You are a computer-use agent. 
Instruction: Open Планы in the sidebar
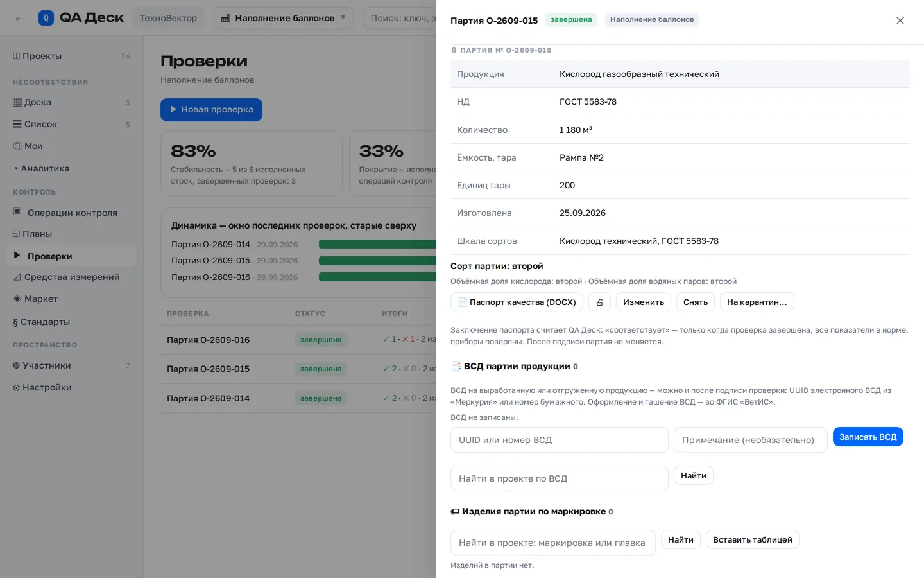71,234
